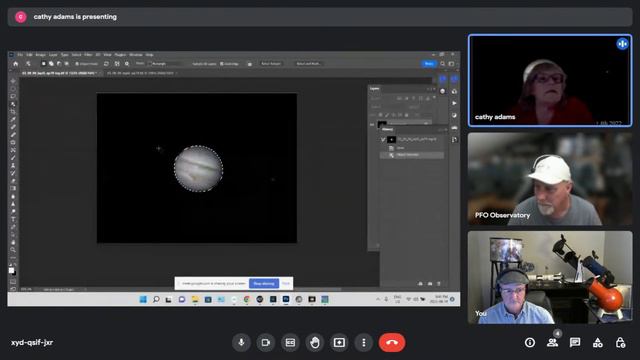Open host controls lock icon
This screenshot has height=360, width=640.
point(620,342)
